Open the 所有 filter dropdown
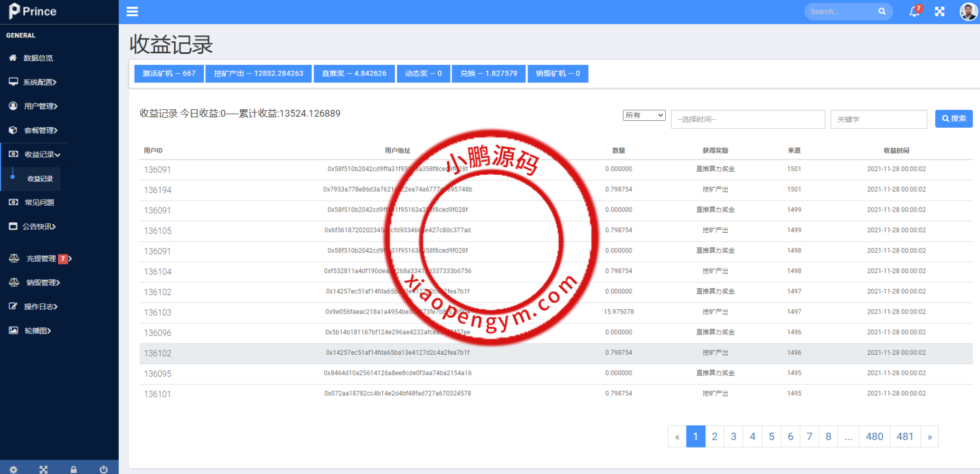The image size is (980, 474). tap(644, 116)
